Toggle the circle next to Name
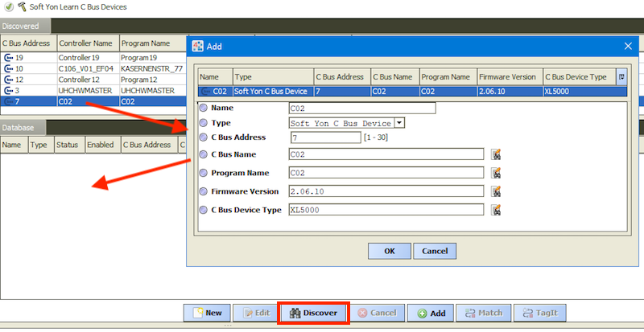 point(203,108)
